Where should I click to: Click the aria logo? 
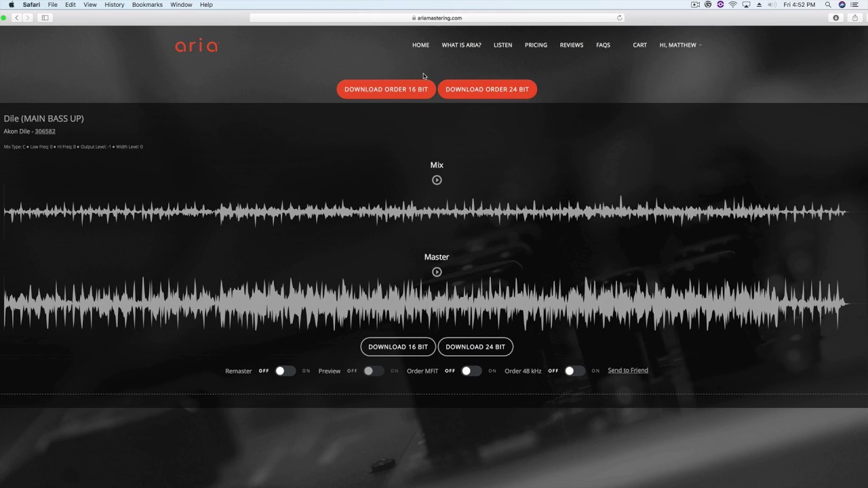(x=197, y=46)
